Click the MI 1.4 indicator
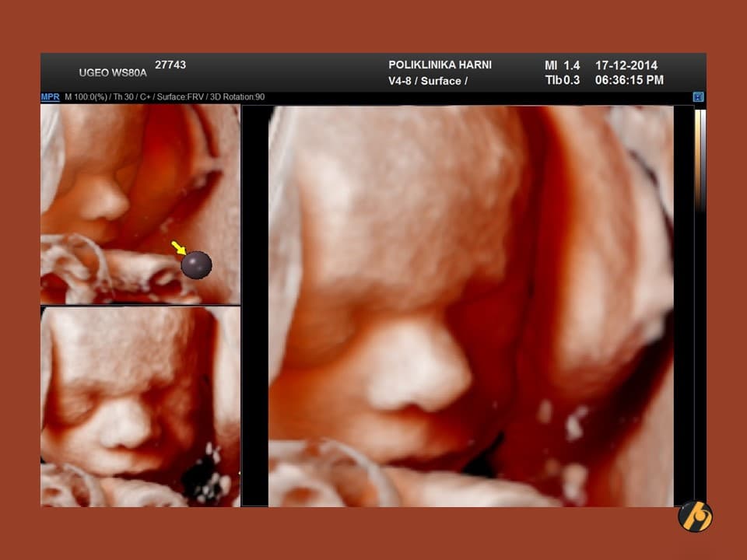This screenshot has height=560, width=747. [562, 65]
